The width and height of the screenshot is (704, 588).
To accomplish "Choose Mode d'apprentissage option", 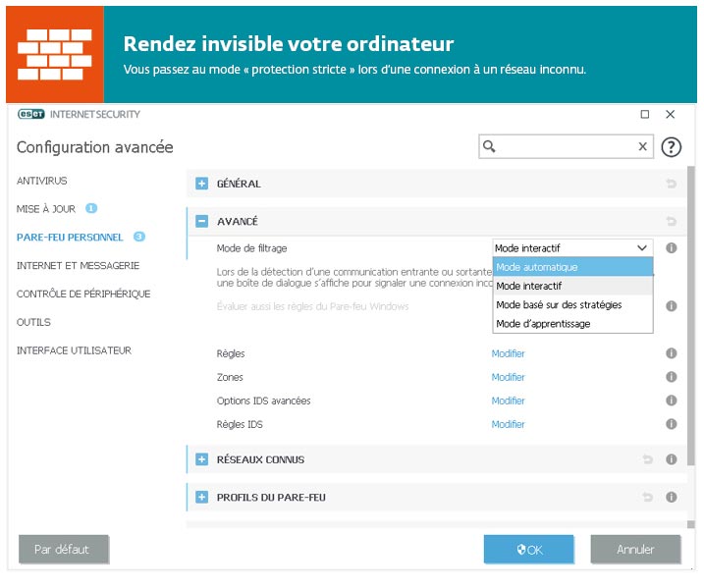I will pos(572,324).
